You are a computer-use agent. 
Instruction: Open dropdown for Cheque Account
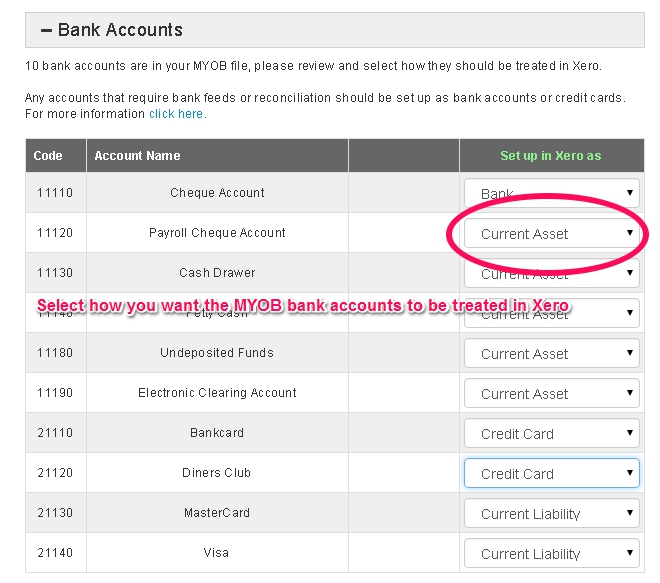pos(551,193)
